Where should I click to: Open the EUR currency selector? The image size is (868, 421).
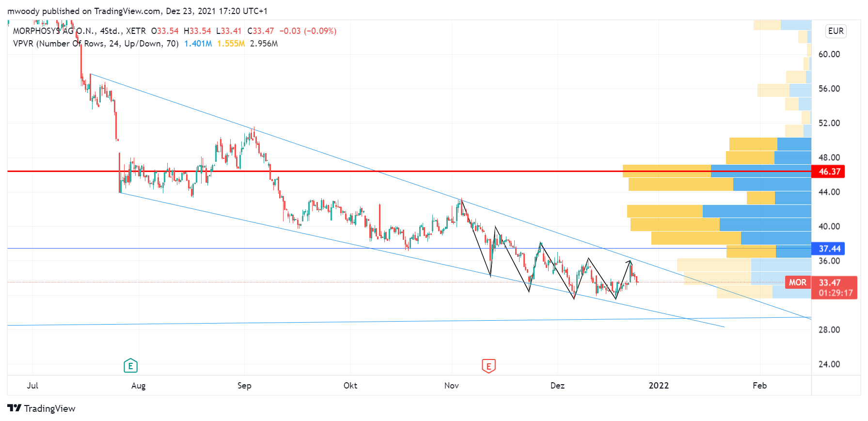[x=836, y=31]
